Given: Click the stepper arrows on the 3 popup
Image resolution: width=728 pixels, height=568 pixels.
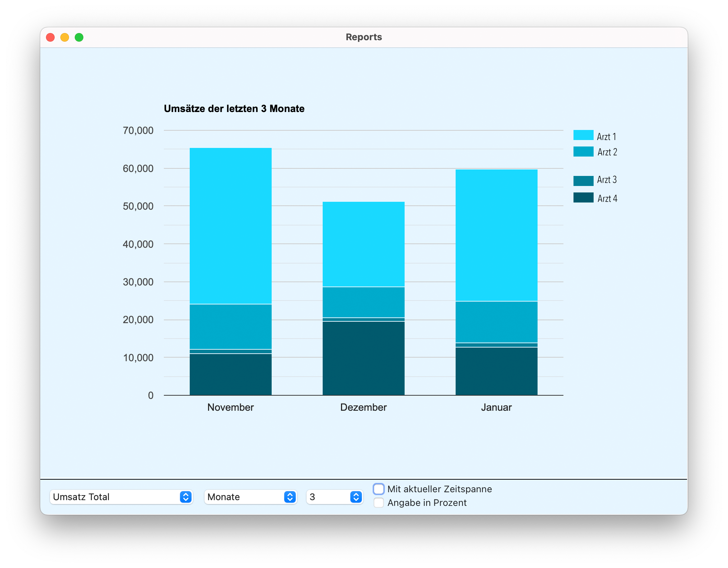Looking at the screenshot, I should pos(356,497).
